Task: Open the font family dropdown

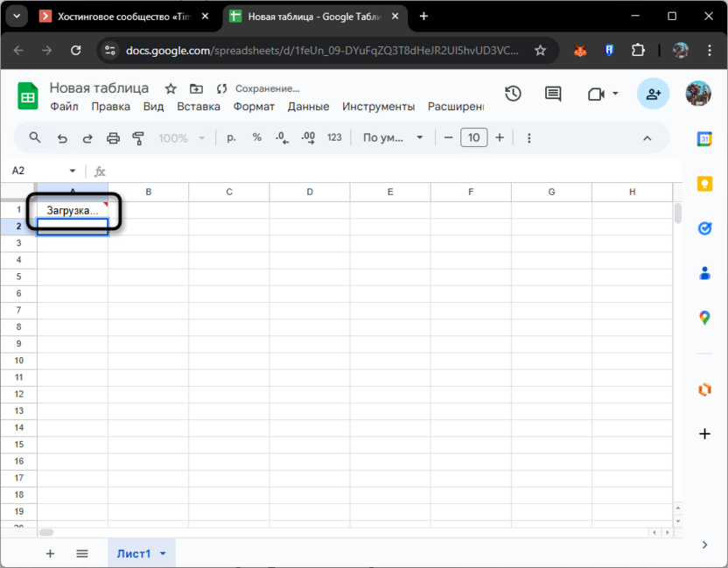Action: pos(392,137)
